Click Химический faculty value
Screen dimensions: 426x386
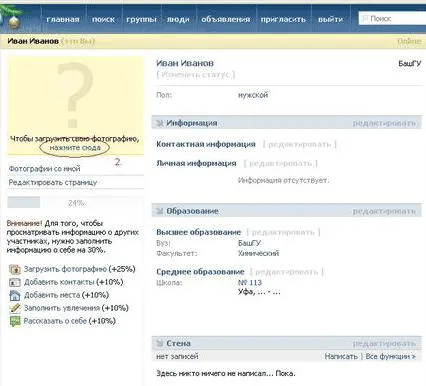(258, 253)
